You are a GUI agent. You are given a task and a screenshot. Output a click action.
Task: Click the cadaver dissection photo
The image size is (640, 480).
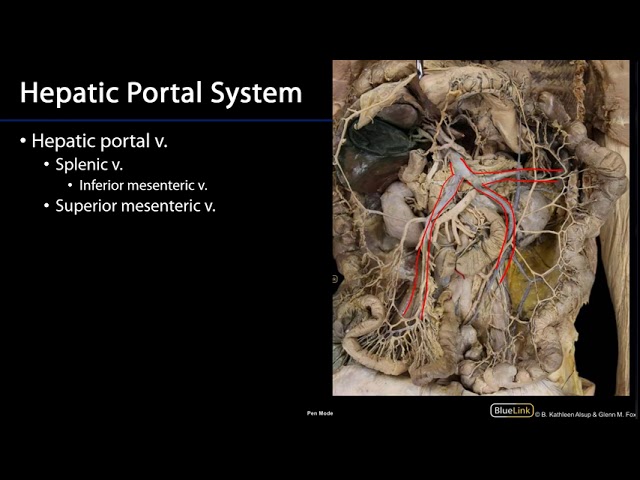point(481,228)
